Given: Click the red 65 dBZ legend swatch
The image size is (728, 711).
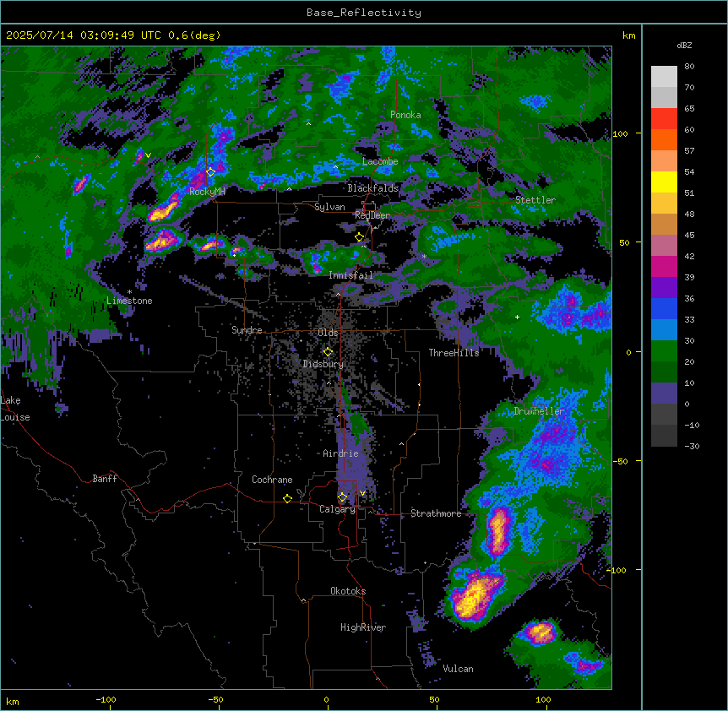Looking at the screenshot, I should (664, 119).
